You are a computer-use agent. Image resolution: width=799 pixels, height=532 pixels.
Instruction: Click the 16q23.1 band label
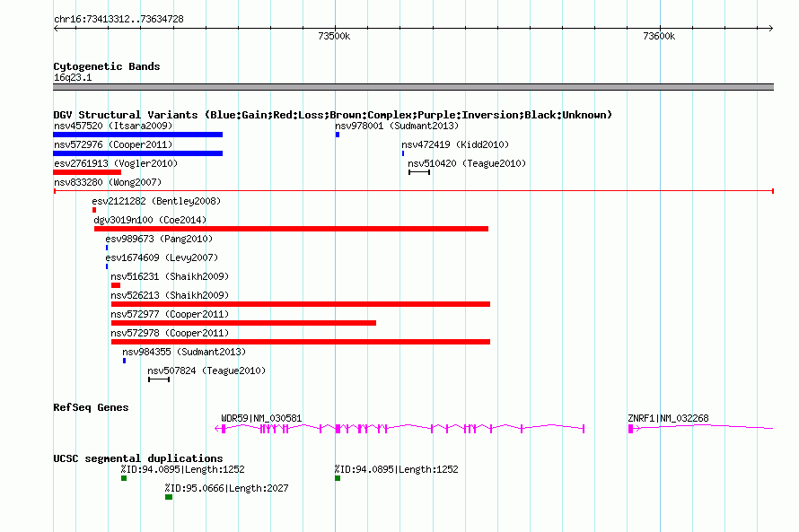click(73, 77)
